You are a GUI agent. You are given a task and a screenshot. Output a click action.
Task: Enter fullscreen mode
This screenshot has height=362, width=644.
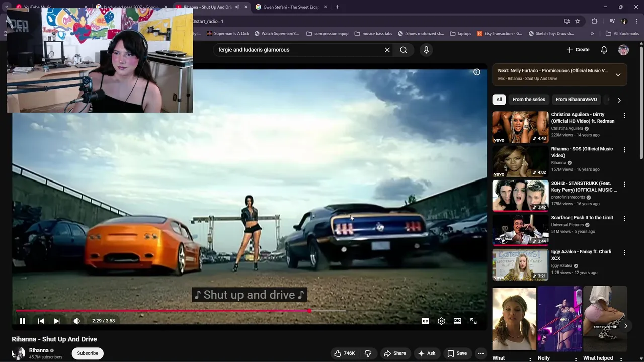473,321
